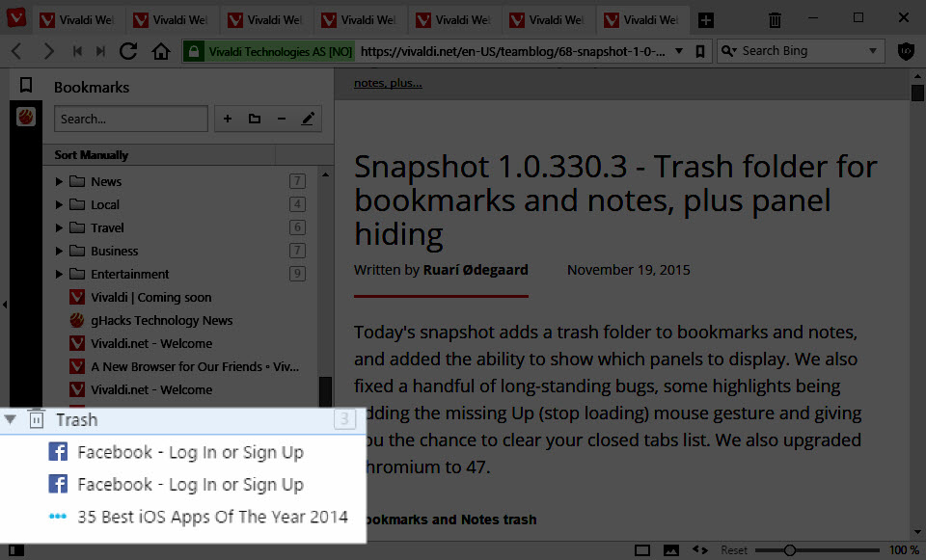Open the closed tabs trash can
The width and height of the screenshot is (926, 560).
coord(775,20)
